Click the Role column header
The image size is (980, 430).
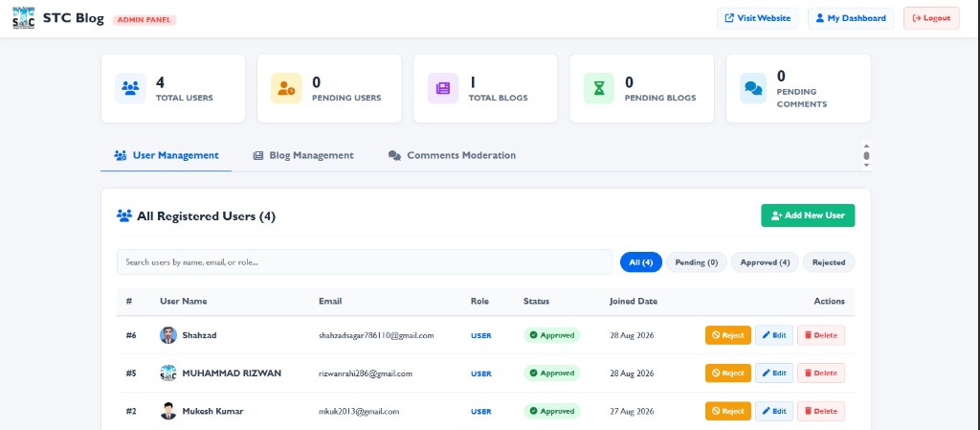[479, 302]
